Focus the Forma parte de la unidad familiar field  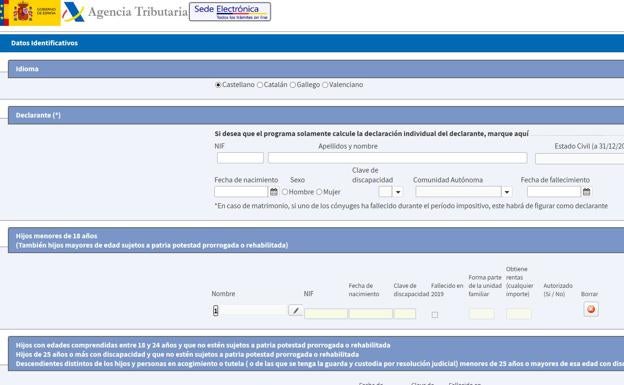coord(482,314)
